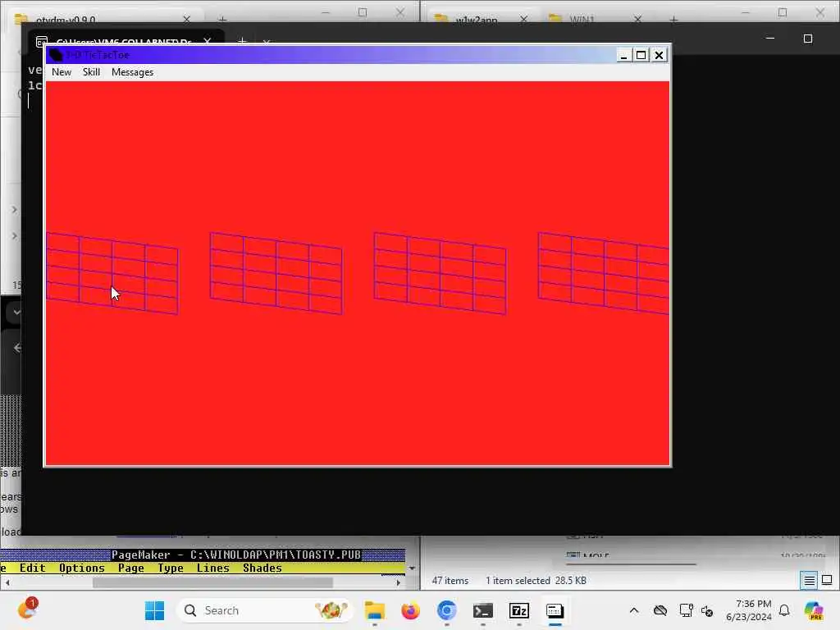Close the otvdm-v0.9.0 Explorer tab
The image size is (840, 630).
(186, 20)
